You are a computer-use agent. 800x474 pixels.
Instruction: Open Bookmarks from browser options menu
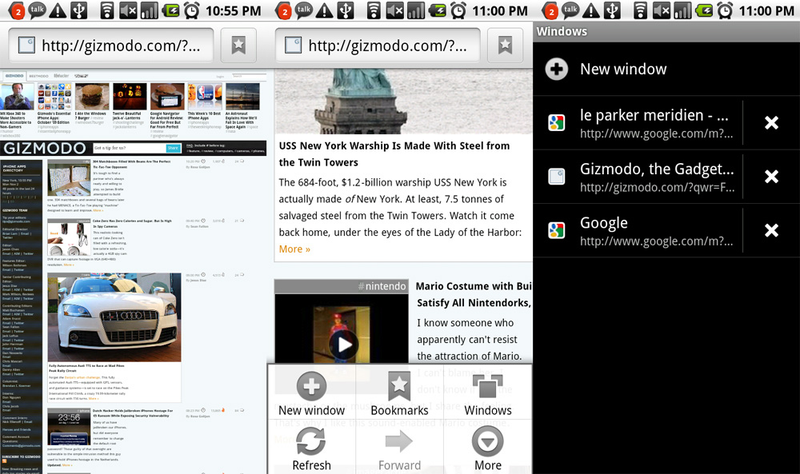click(x=399, y=393)
